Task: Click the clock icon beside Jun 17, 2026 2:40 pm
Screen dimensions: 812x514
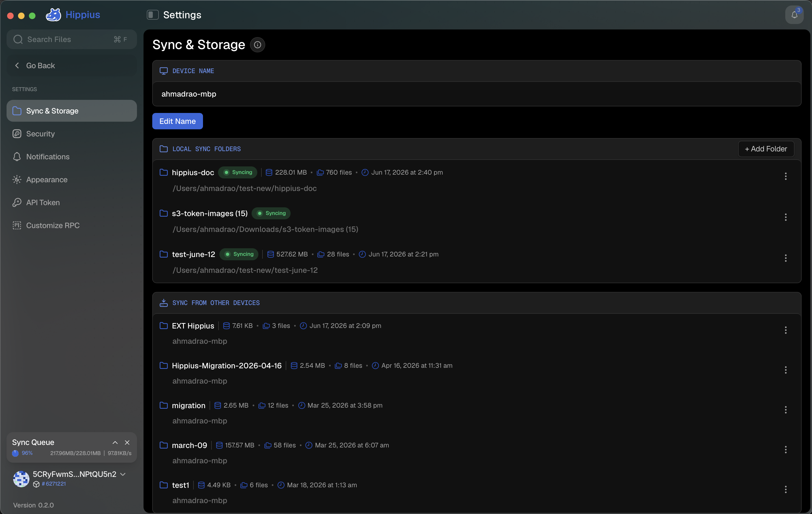Action: point(365,172)
